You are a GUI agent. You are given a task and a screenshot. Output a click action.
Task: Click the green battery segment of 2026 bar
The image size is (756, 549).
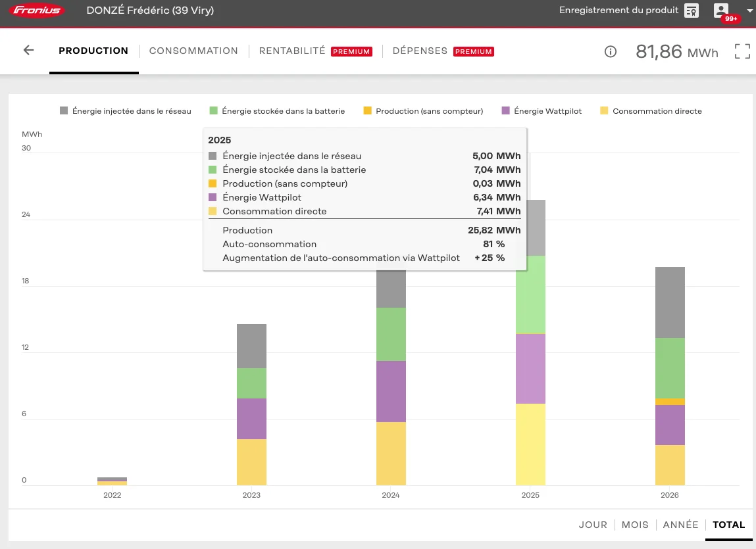pos(670,368)
